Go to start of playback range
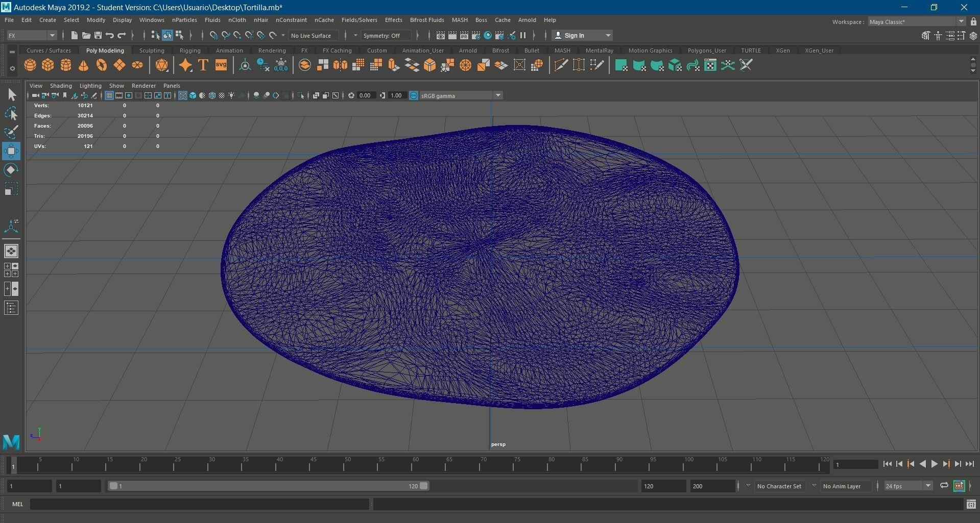 pos(887,464)
